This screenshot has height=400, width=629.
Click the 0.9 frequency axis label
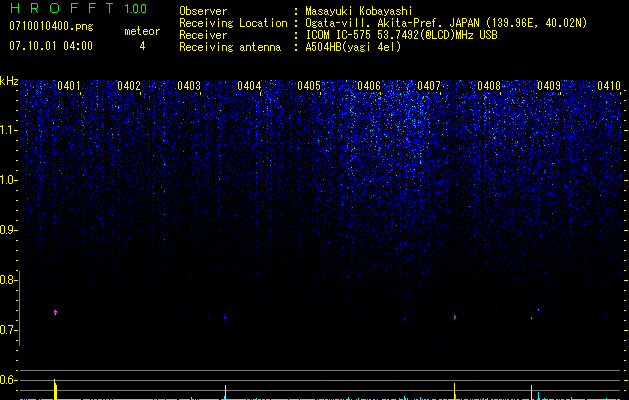click(x=8, y=230)
